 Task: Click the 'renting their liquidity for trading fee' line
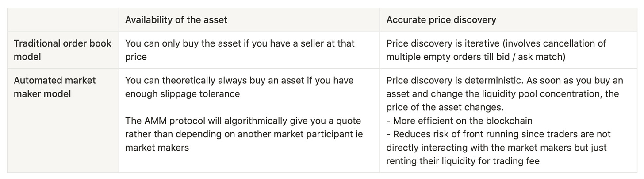[463, 161]
